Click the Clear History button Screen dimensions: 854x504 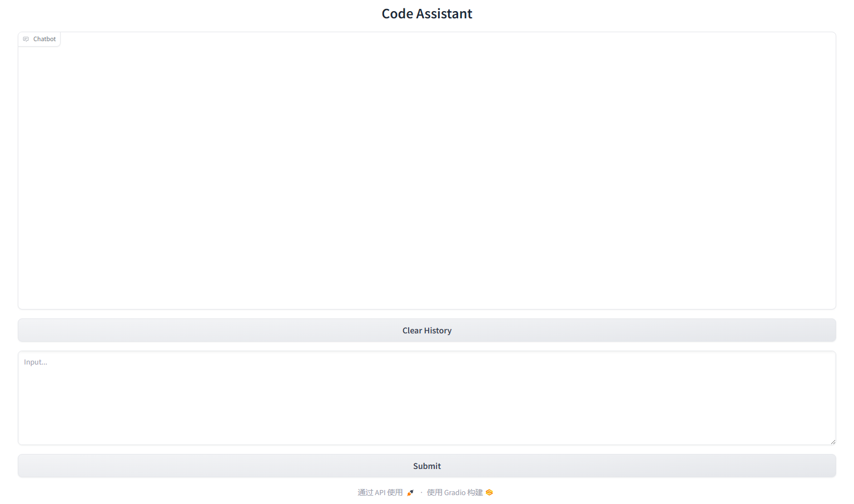click(427, 330)
